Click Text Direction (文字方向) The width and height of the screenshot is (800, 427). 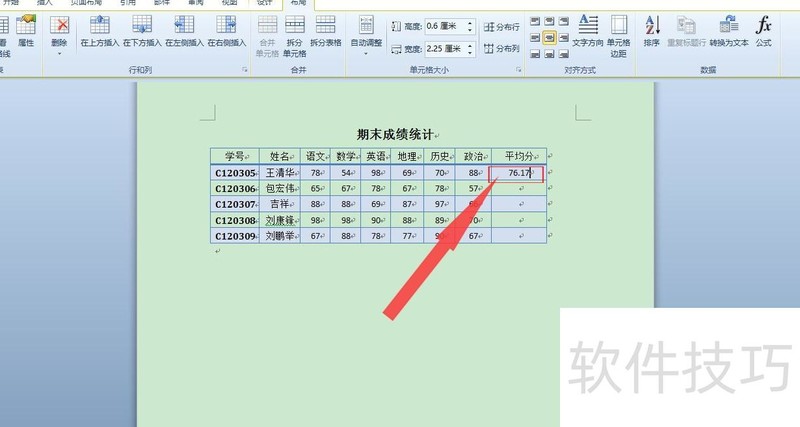(588, 32)
